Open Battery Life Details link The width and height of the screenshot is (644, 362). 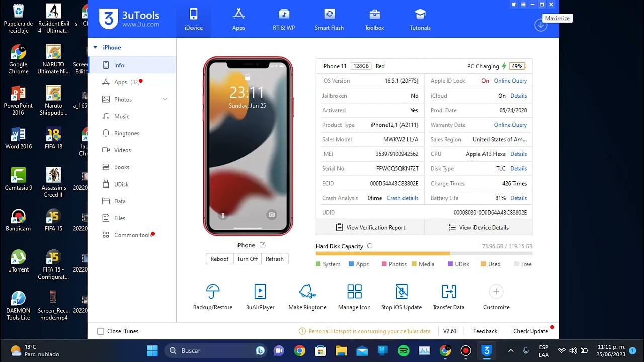click(518, 198)
